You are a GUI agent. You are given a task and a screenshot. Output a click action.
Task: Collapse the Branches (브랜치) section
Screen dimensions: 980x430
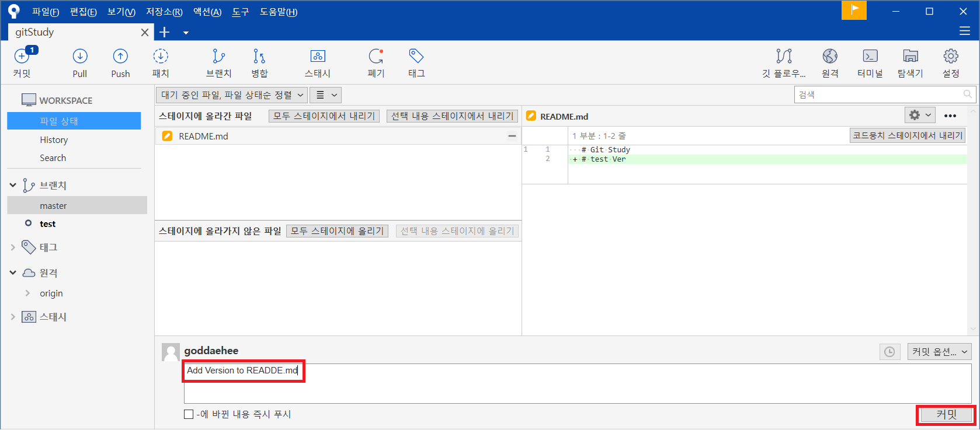point(13,185)
